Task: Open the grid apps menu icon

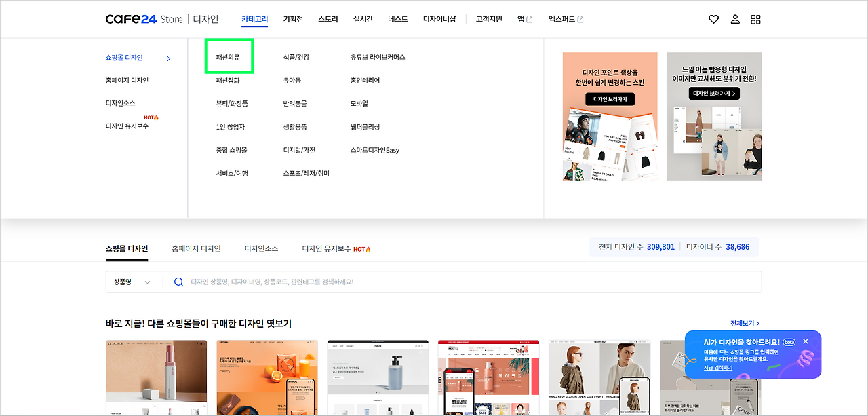Action: pos(756,20)
